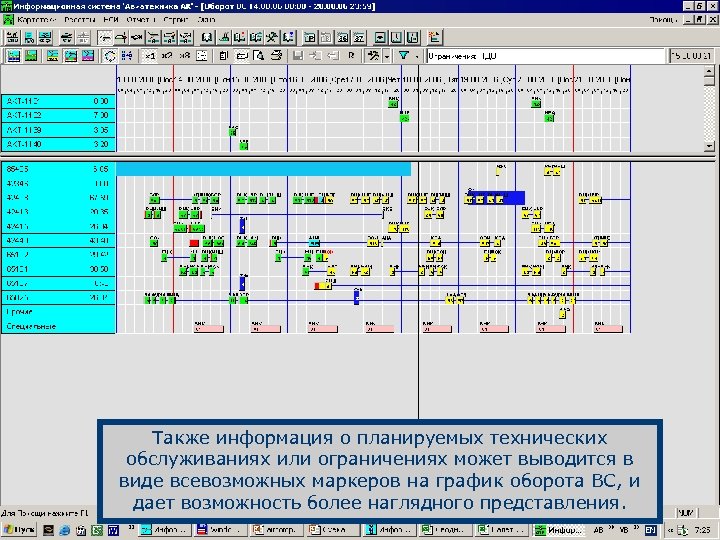Click the taskbar clock showing 7:25
Image resolution: width=720 pixels, height=540 pixels.
coord(703,530)
